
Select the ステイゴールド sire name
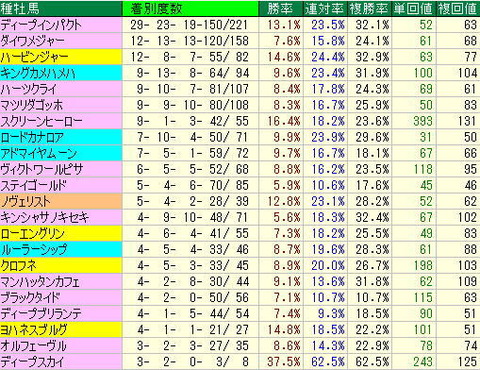tap(34, 185)
